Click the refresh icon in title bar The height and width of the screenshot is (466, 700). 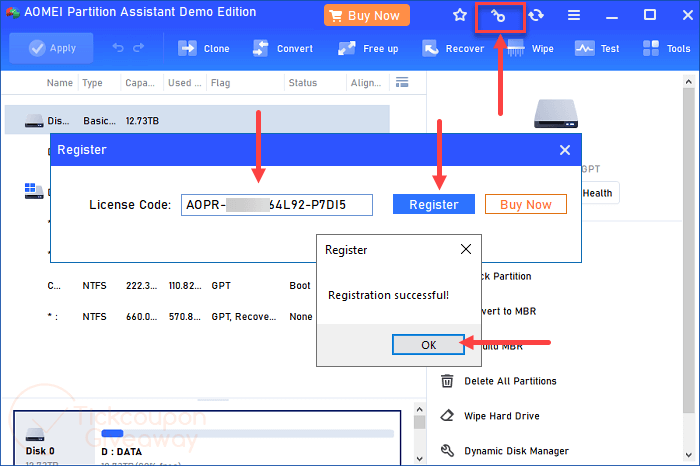(536, 16)
